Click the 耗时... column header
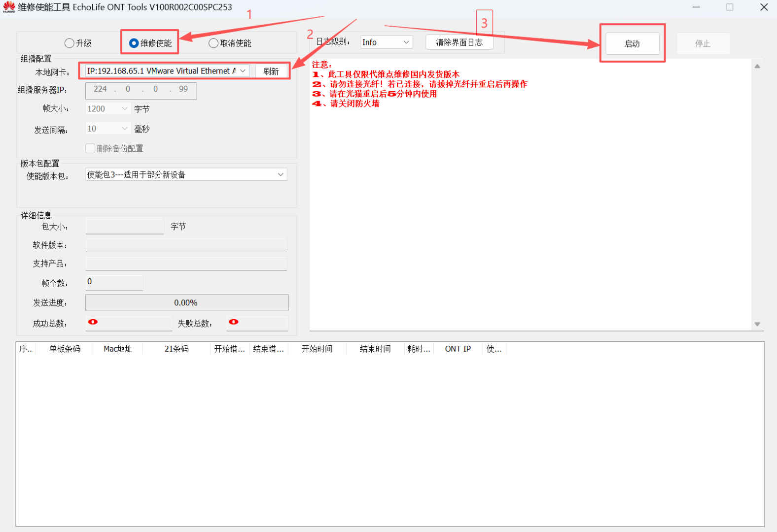Image resolution: width=777 pixels, height=532 pixels. tap(419, 349)
